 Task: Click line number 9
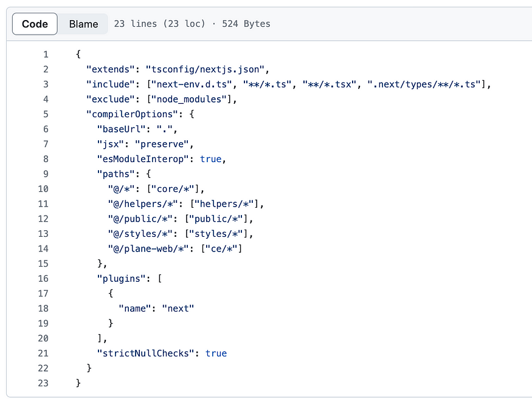pos(46,174)
